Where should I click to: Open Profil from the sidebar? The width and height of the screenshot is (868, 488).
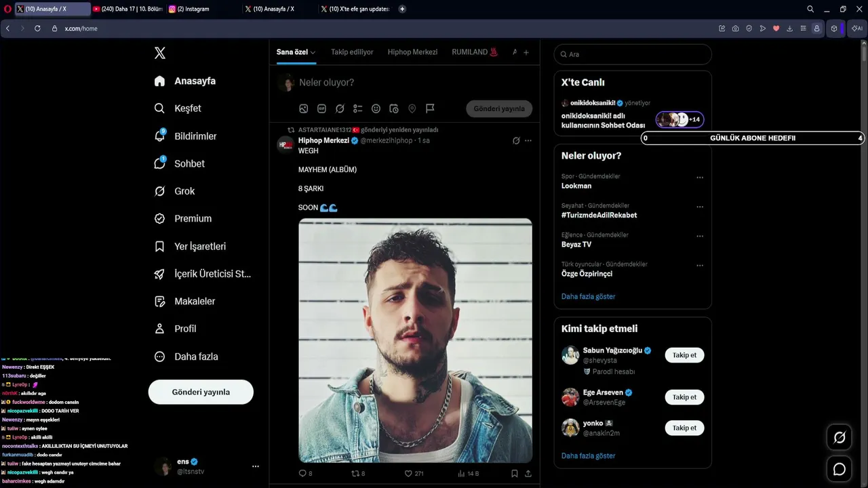tap(176, 329)
